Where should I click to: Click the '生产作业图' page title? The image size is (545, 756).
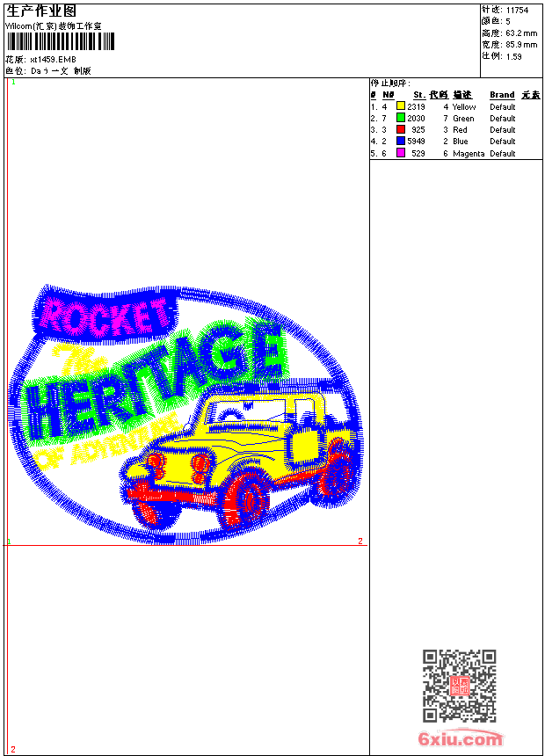tap(41, 11)
